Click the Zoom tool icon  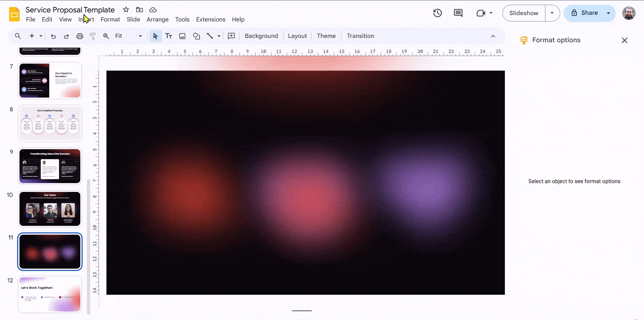pos(106,36)
